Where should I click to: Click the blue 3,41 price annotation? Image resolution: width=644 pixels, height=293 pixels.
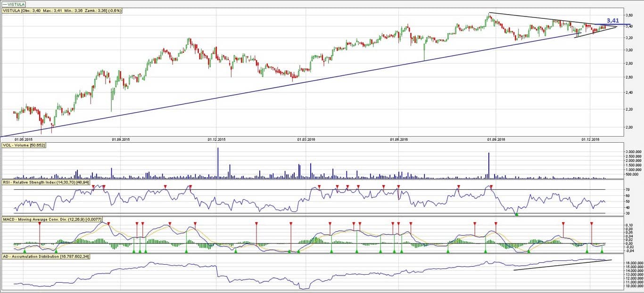click(x=612, y=21)
